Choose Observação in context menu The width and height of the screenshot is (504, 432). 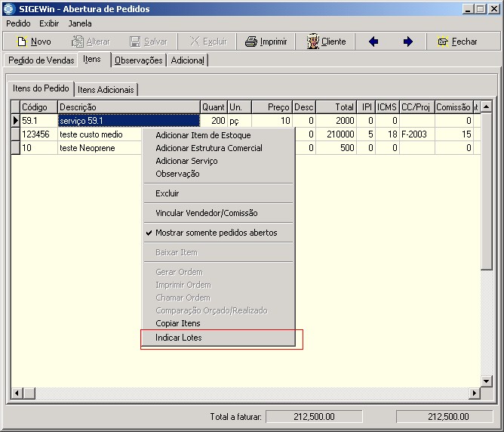[x=219, y=174]
